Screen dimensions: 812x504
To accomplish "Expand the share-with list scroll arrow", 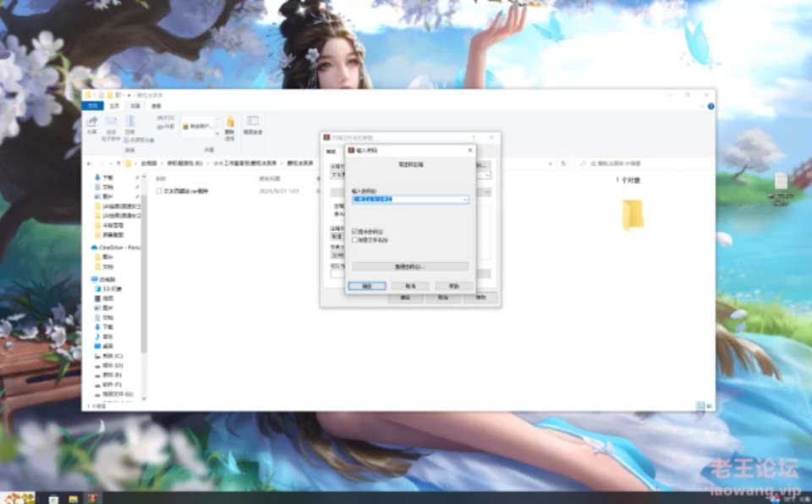I will [217, 134].
